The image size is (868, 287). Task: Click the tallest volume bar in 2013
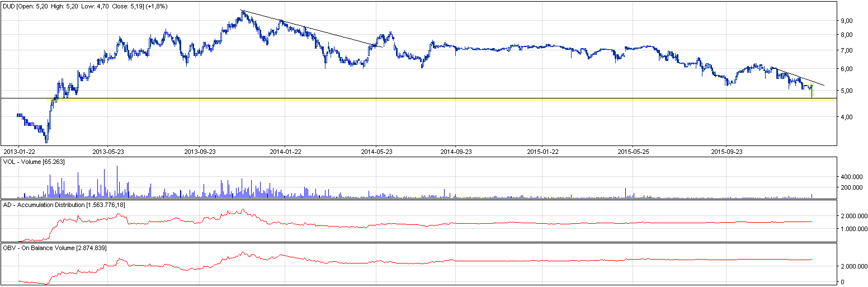[x=117, y=182]
